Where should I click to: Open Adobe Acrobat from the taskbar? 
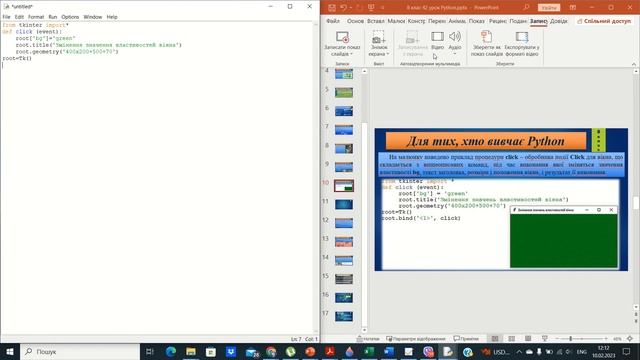[x=330, y=351]
